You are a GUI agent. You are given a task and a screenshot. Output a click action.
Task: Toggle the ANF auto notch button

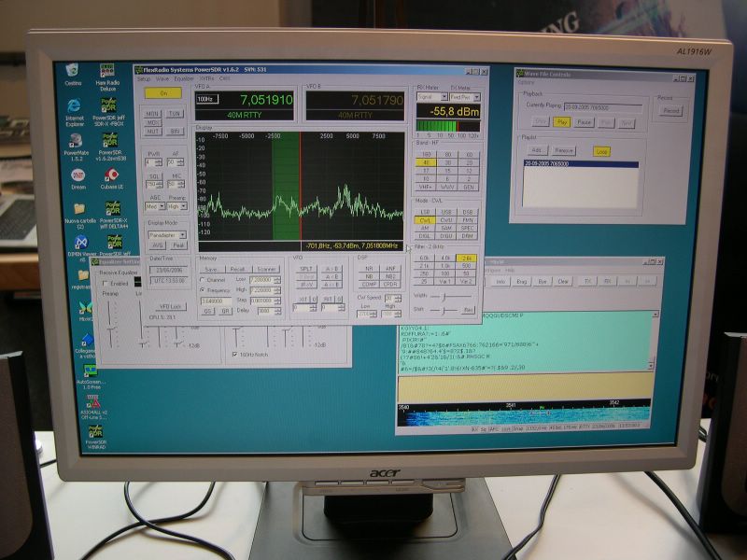click(390, 269)
